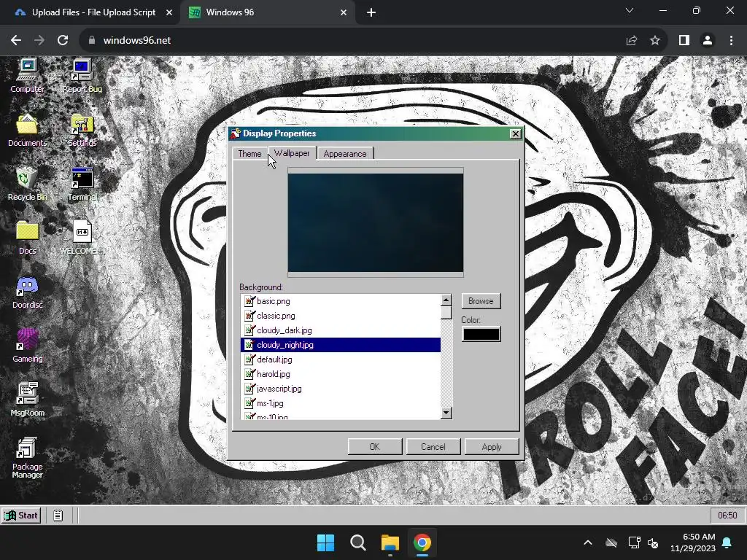Screen dimensions: 747x560
Task: Open File Explorer from the taskbar
Action: pos(390,542)
